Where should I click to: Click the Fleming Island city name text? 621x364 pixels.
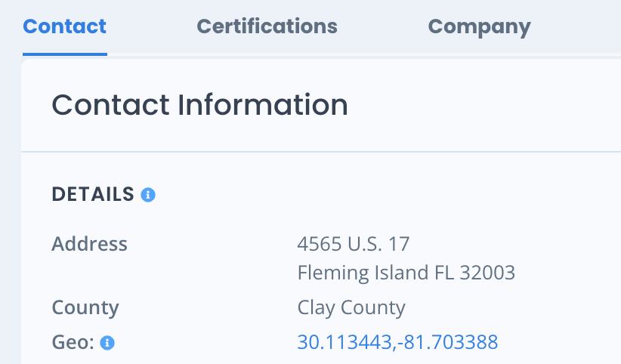click(x=363, y=273)
